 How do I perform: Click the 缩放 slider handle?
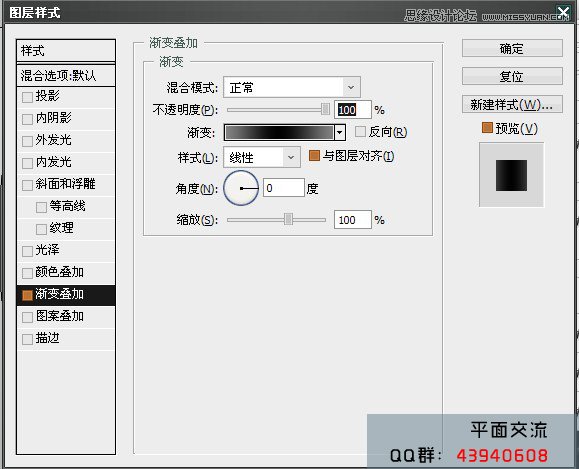(288, 219)
